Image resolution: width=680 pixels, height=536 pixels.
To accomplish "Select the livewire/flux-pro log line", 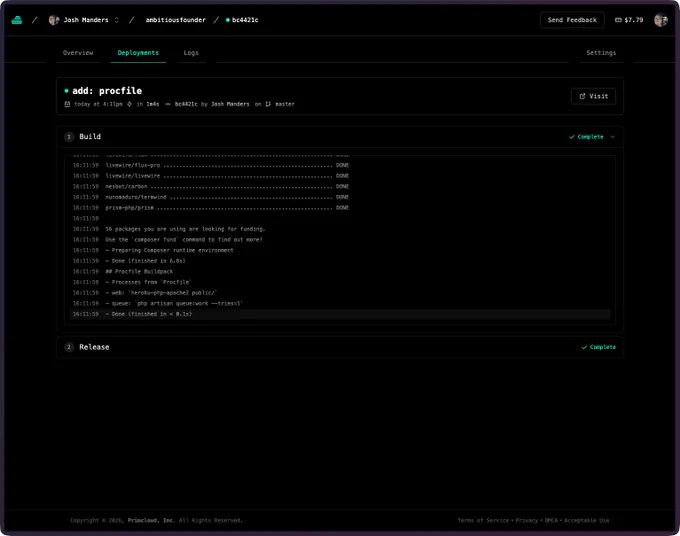I will tap(340, 165).
